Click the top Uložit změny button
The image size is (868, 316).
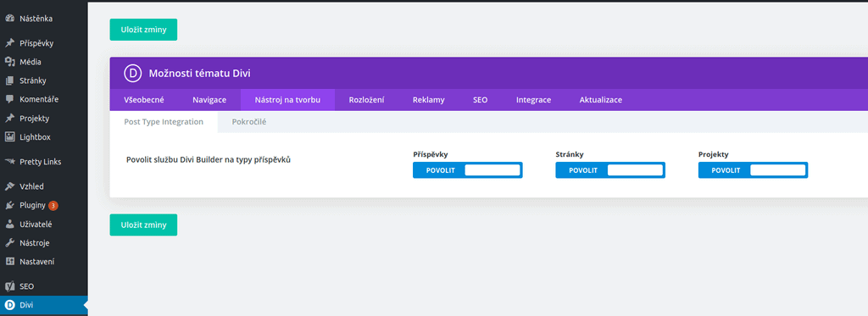(143, 30)
